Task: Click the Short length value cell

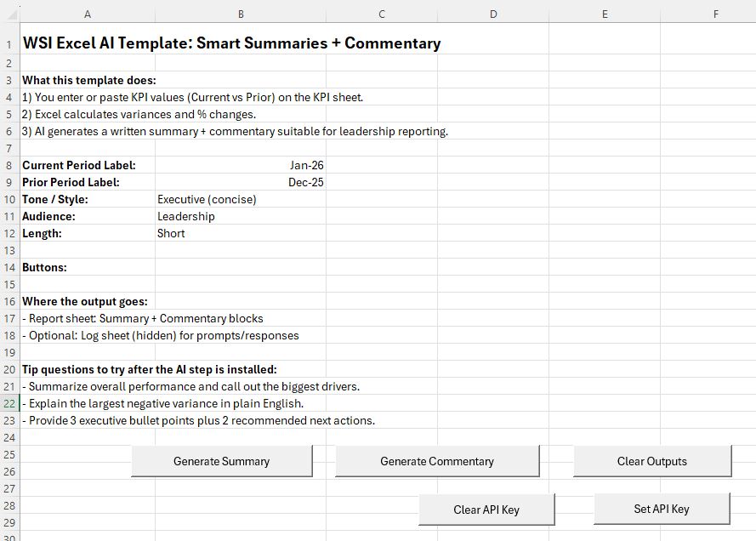Action: (x=241, y=233)
